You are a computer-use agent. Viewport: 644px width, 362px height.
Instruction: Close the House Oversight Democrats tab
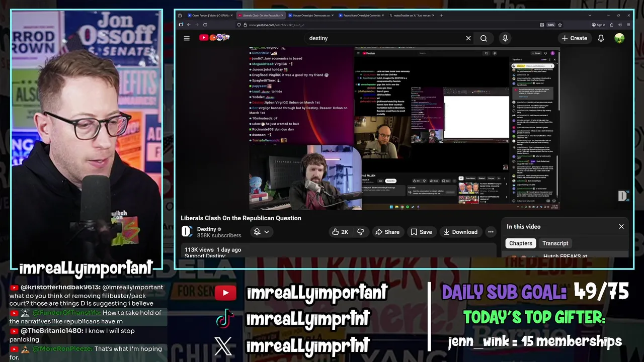[x=333, y=16]
